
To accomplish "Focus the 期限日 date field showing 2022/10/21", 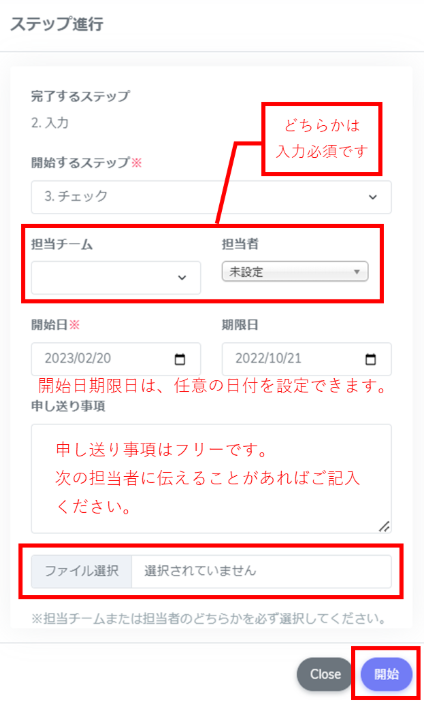I will click(x=307, y=359).
